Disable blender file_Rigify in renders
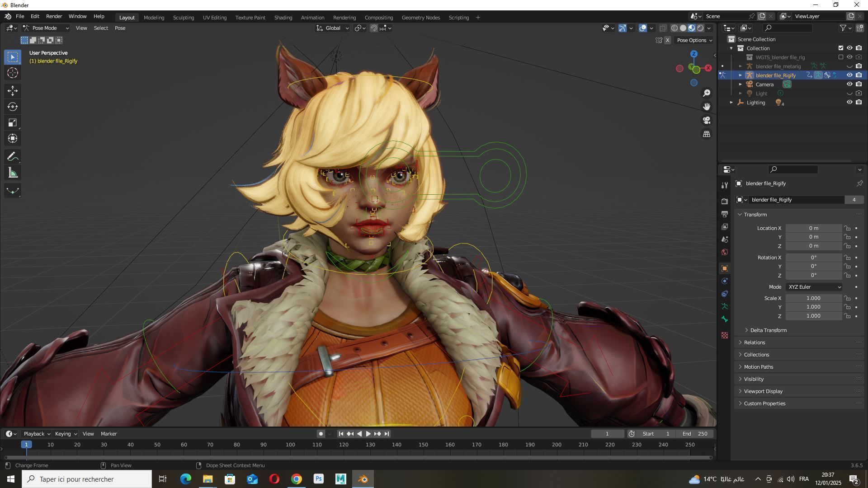 [x=859, y=75]
